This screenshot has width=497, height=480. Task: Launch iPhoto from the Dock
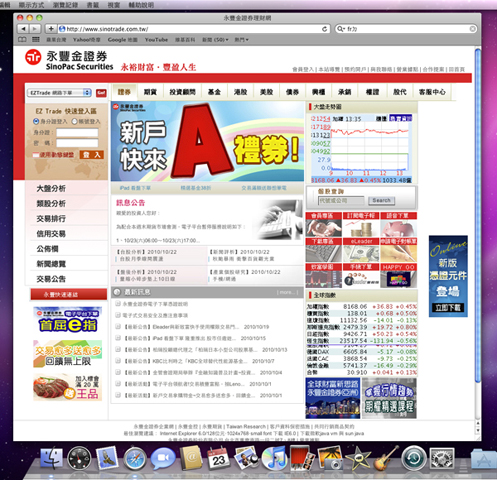tap(330, 458)
